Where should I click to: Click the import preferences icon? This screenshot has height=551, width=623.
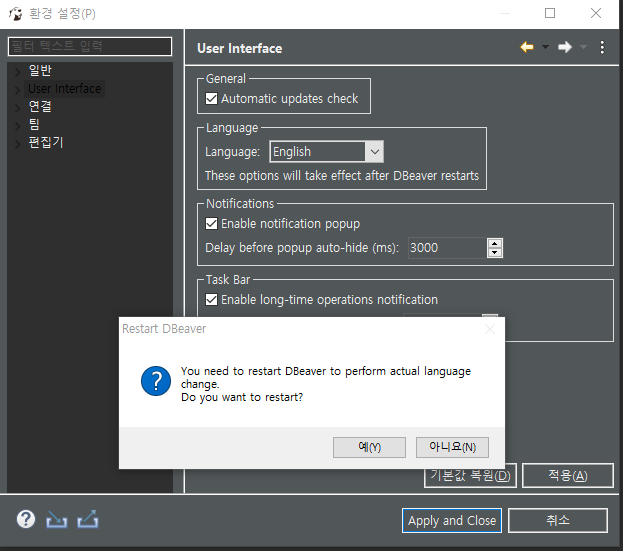[56, 520]
